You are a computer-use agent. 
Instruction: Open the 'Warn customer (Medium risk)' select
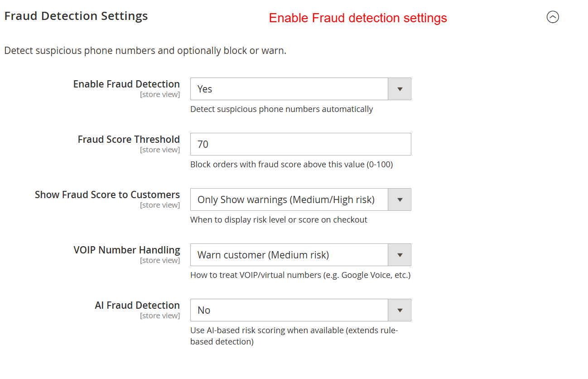click(x=289, y=255)
